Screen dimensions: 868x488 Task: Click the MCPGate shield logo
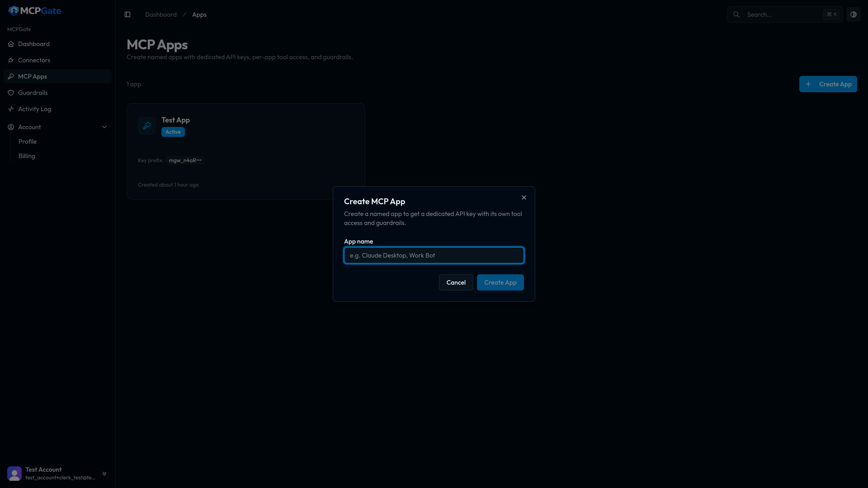[x=14, y=10]
